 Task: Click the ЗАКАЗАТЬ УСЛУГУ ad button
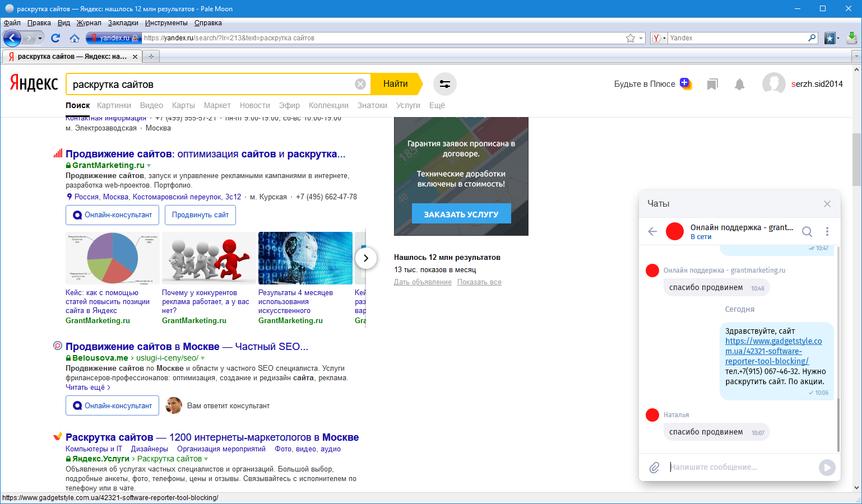(x=461, y=214)
